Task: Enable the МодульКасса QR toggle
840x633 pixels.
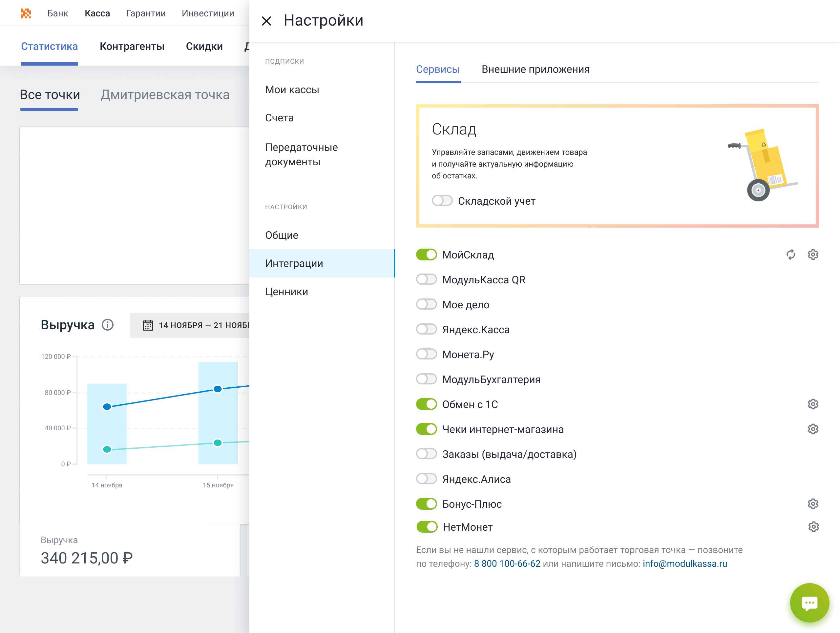Action: click(427, 280)
